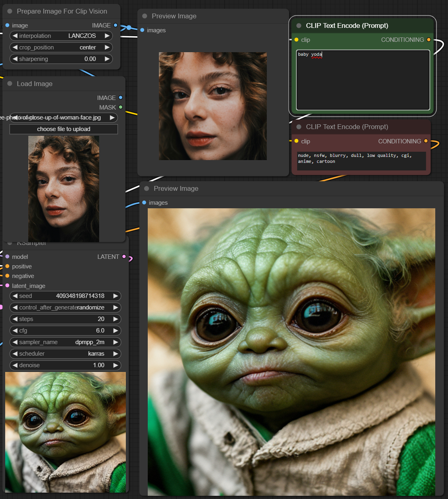Image resolution: width=448 pixels, height=499 pixels.
Task: Increase steps value with right arrow
Action: [115, 319]
